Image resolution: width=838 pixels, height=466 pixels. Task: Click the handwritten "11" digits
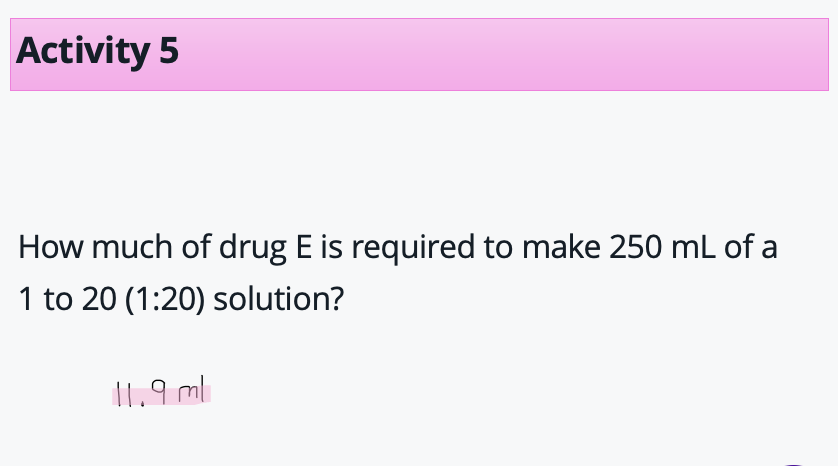point(125,395)
